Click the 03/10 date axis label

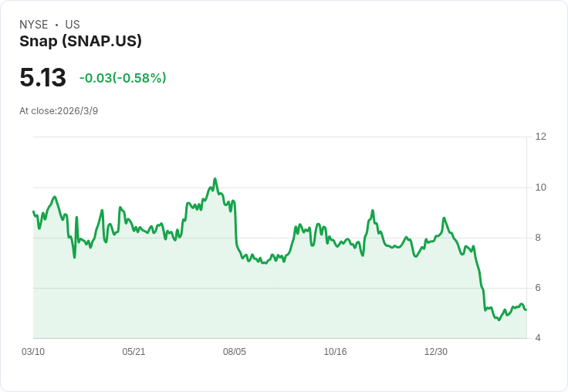click(x=33, y=352)
